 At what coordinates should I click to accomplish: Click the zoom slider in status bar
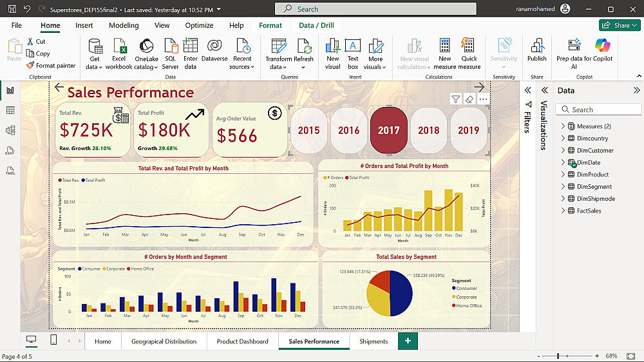click(x=558, y=356)
